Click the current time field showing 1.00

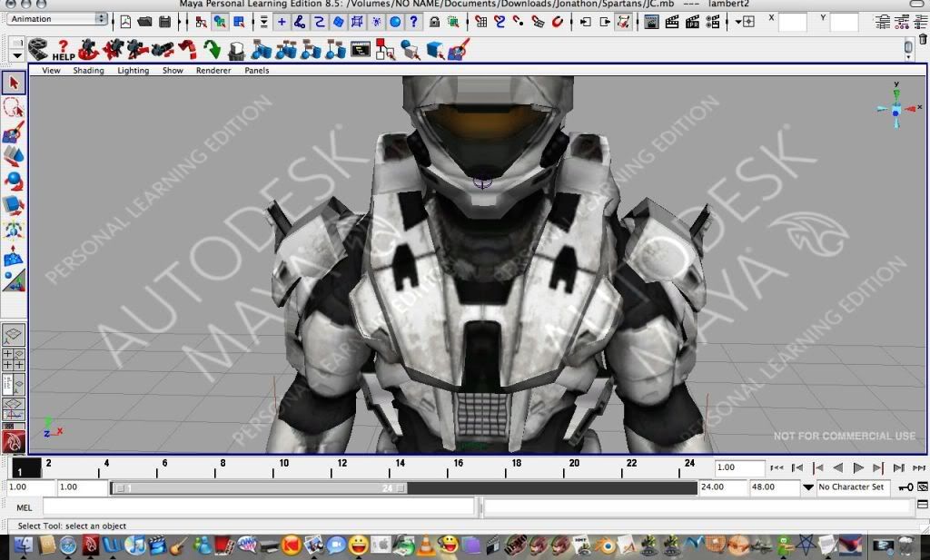[x=739, y=467]
